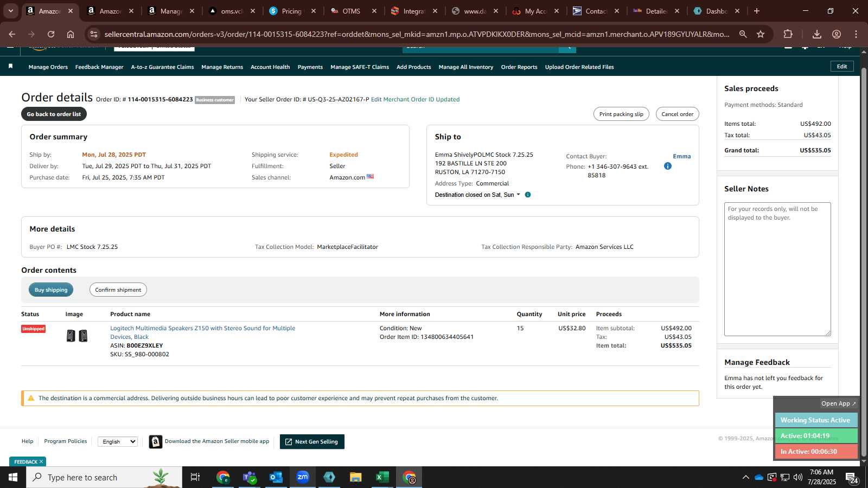The width and height of the screenshot is (868, 488).
Task: Click the Cancel order button
Action: click(x=678, y=114)
